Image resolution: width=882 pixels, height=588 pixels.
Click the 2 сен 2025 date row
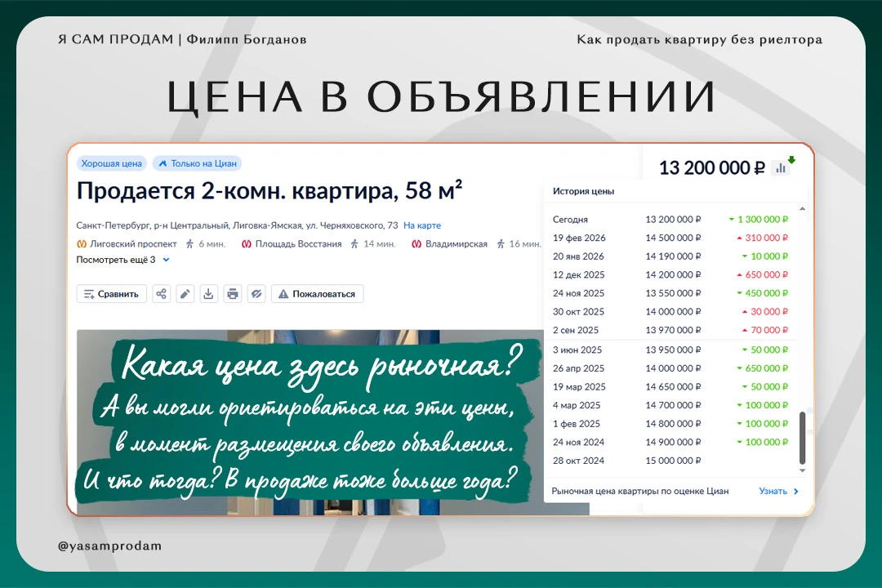tap(670, 330)
